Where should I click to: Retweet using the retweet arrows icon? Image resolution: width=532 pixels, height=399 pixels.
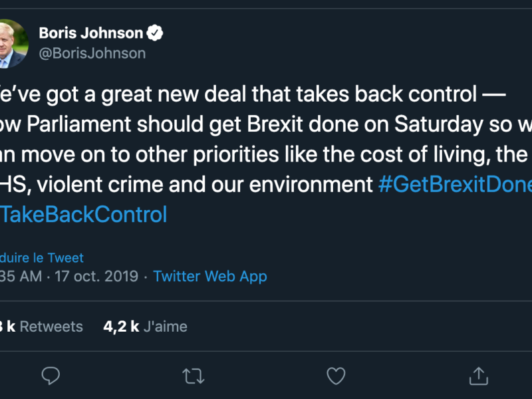pos(194,376)
